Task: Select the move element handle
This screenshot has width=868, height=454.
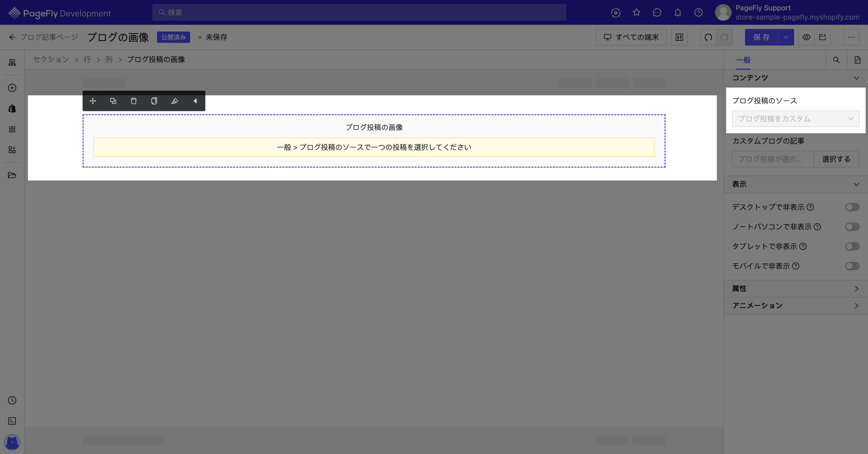Action: [x=93, y=101]
